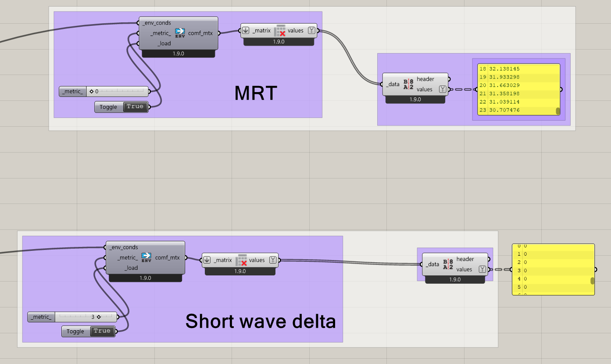Click filter on Short wave delta deconstruct values output
This screenshot has height=364, width=611.
(482, 269)
